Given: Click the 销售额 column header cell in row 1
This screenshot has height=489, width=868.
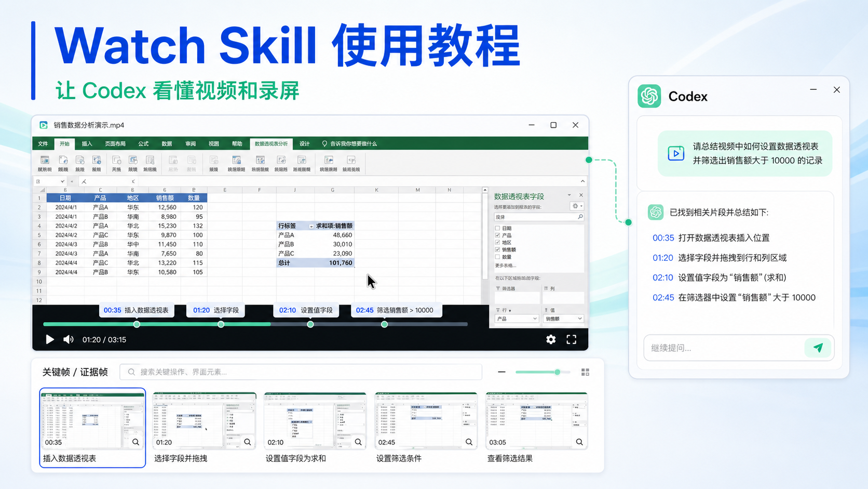Looking at the screenshot, I should [x=165, y=198].
